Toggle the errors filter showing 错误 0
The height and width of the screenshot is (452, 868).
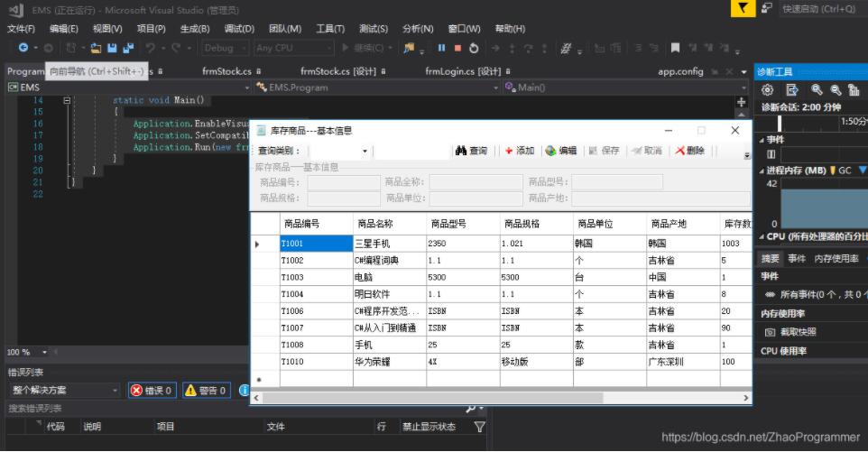tap(152, 390)
